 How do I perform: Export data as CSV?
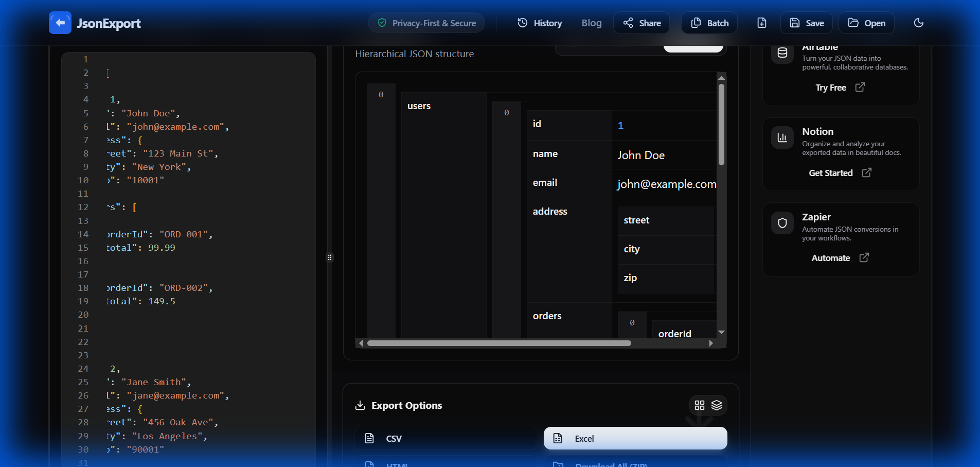tap(446, 438)
